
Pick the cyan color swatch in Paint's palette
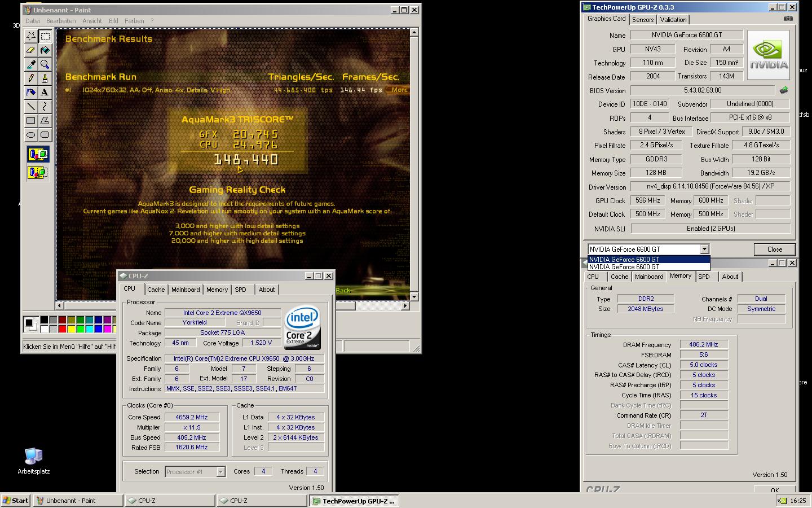(x=89, y=329)
